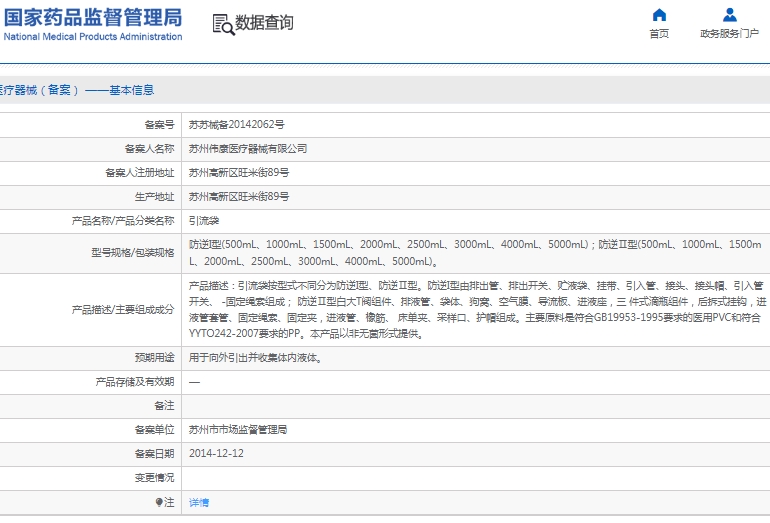Click the 预期用途 value 用于向外引出并收集体内液体
Viewport: 770px width, 523px height.
pos(255,358)
